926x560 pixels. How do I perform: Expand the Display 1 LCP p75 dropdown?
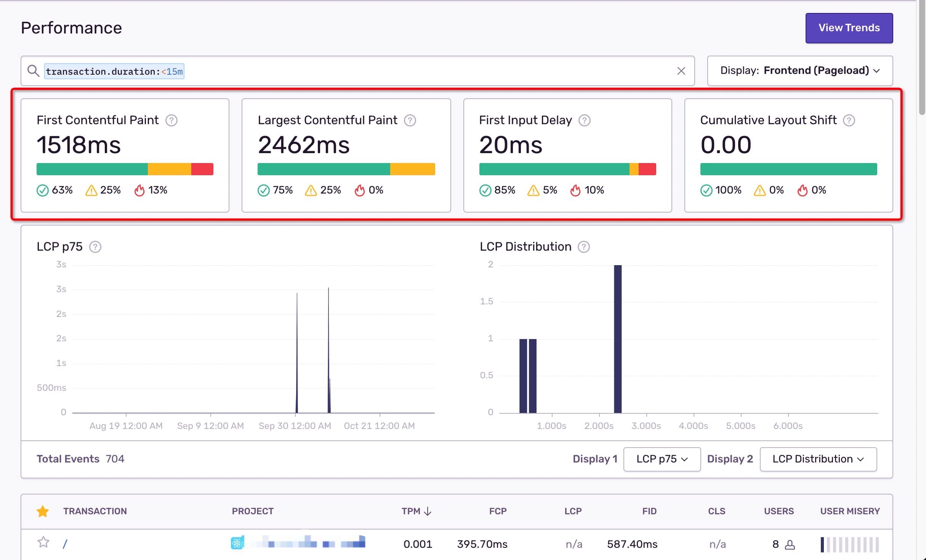click(662, 459)
